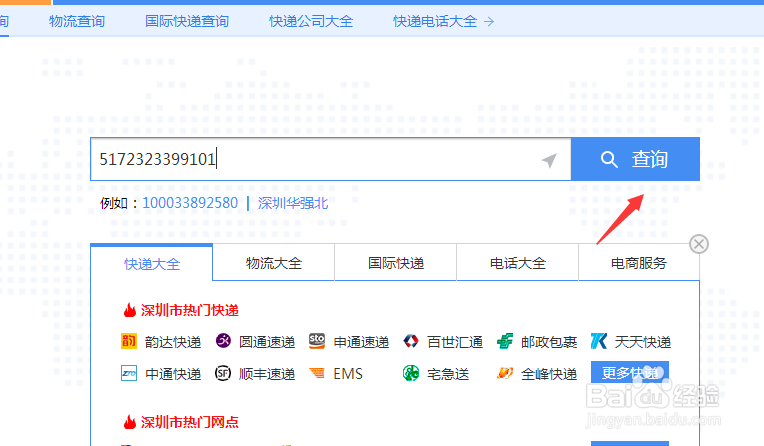The image size is (764, 446).
Task: Open the 国际快递查询 navigation item
Action: [187, 21]
